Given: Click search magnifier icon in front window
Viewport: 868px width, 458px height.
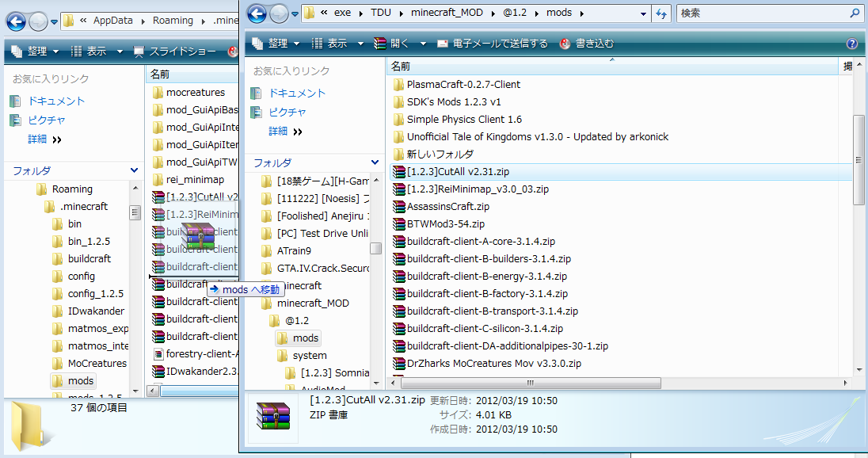Looking at the screenshot, I should pos(855,13).
